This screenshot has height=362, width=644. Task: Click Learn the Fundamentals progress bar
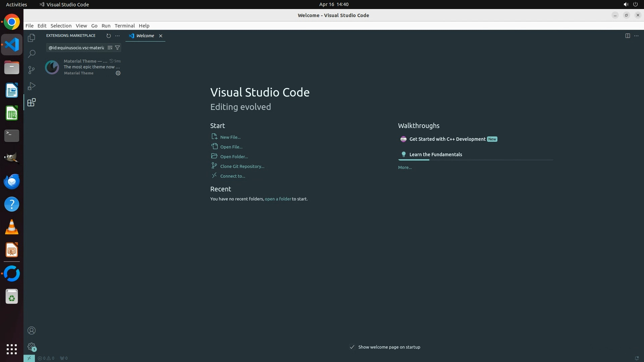(475, 160)
